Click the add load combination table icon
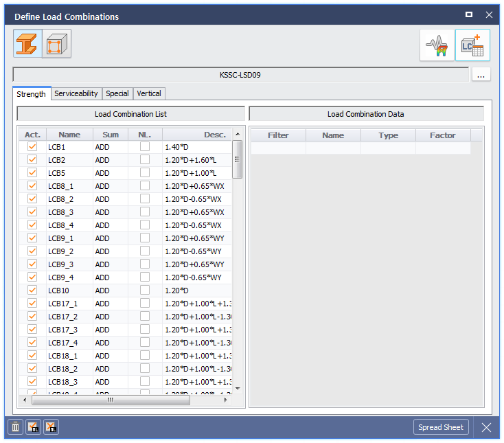 [x=472, y=45]
